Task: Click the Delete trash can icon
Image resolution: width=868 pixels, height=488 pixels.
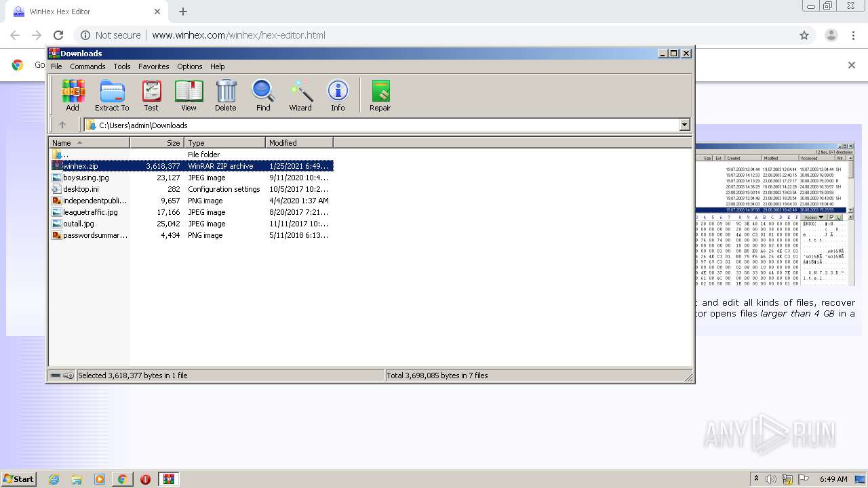Action: click(x=226, y=96)
